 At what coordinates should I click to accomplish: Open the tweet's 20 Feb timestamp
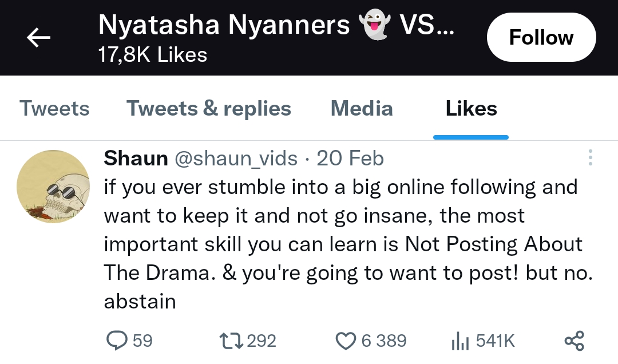tap(350, 158)
